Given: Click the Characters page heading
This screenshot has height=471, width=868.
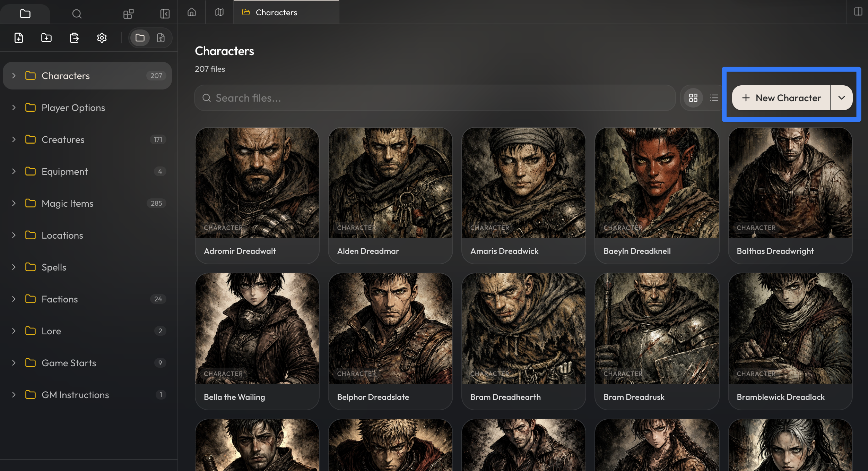Looking at the screenshot, I should point(224,51).
